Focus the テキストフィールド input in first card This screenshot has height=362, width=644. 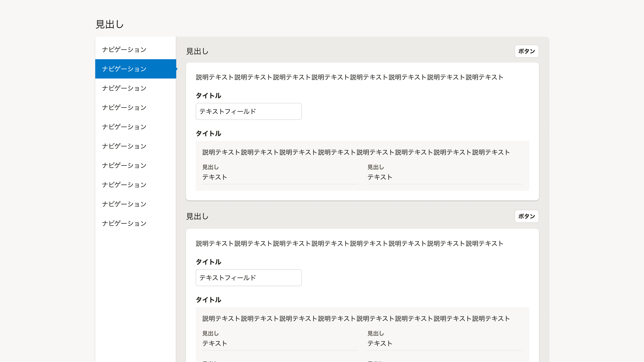[x=249, y=111]
